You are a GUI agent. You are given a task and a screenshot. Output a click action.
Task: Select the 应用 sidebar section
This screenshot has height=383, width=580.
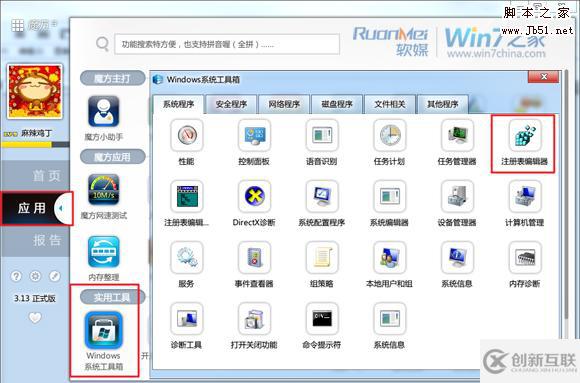(32, 208)
